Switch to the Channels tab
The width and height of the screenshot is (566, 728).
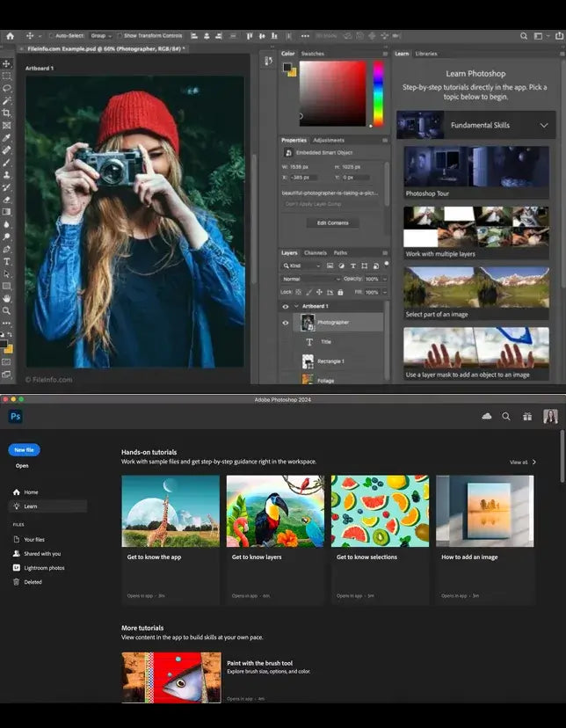click(x=315, y=253)
